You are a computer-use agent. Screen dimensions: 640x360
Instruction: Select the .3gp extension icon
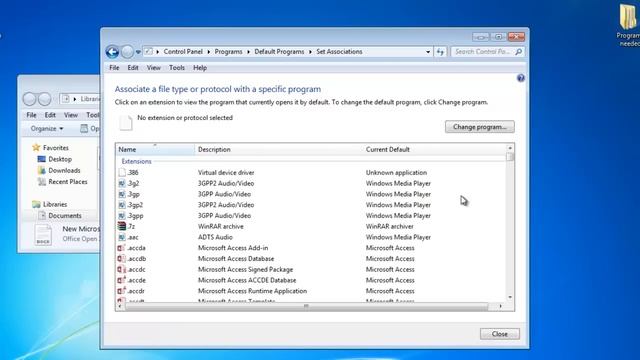(x=122, y=194)
